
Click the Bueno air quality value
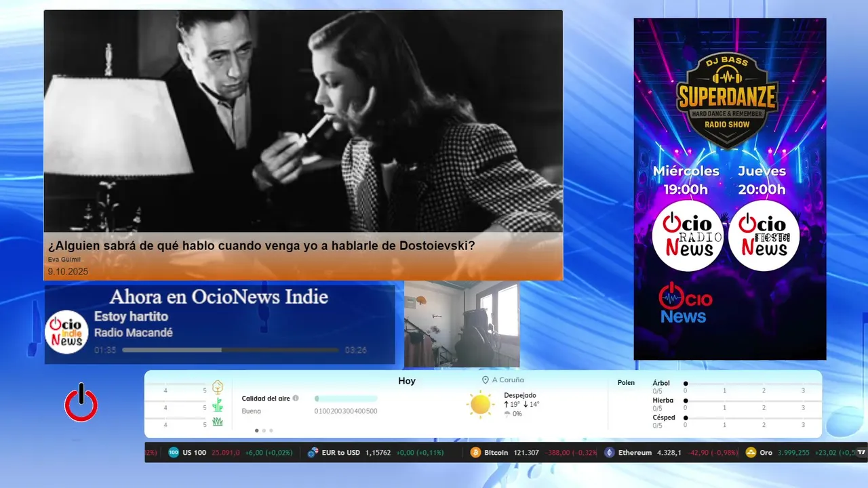(x=252, y=411)
